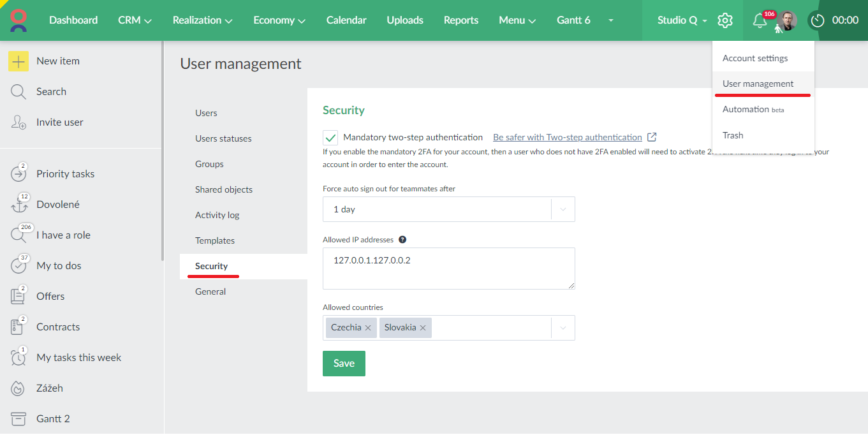
Task: Click the timer stopwatch icon
Action: pos(818,20)
